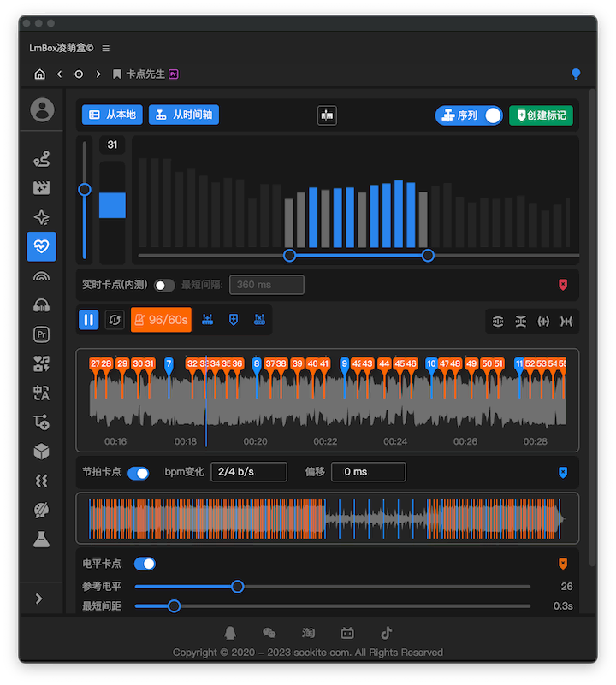The height and width of the screenshot is (685, 616).
Task: Click the 参考电平 slider handle
Action: (237, 587)
